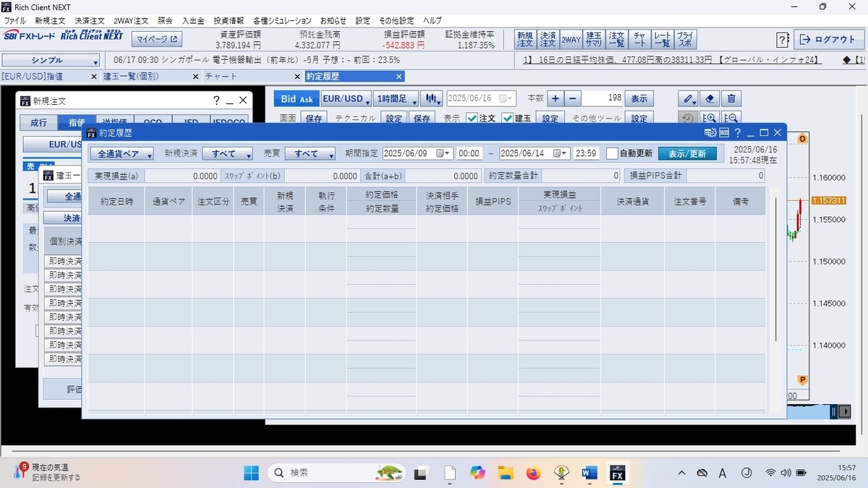Click the settings icon left of CSV
Image resolution: width=868 pixels, height=488 pixels.
point(710,133)
